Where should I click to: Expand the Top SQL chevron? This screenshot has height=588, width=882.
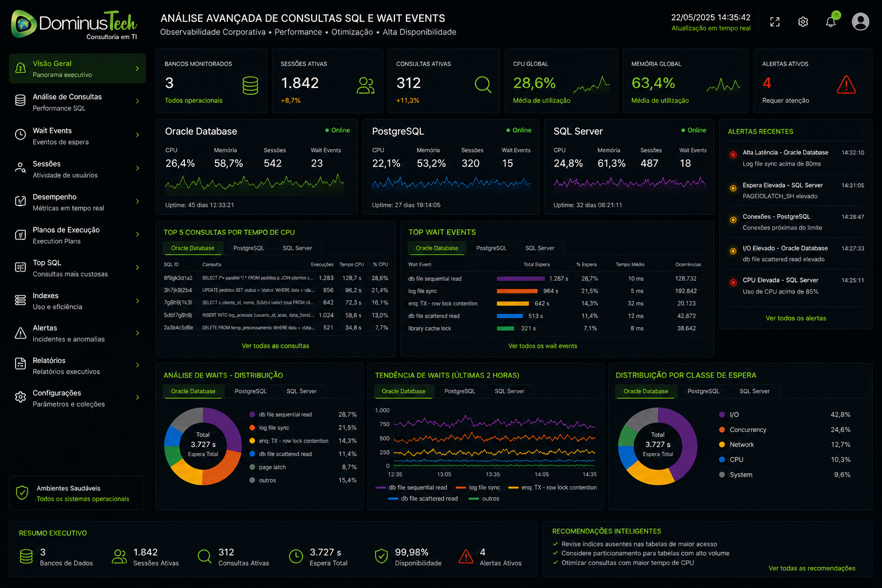tap(137, 267)
